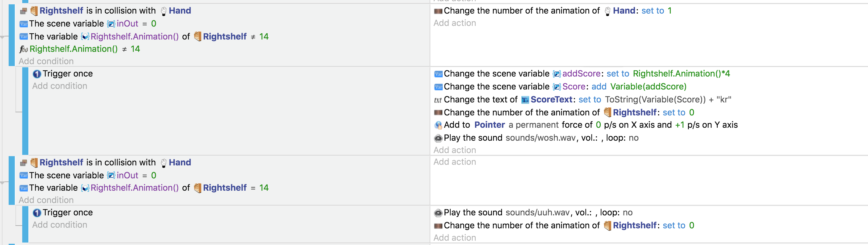Click the expression 'Rightshelf.Animation()*4'

tap(681, 74)
